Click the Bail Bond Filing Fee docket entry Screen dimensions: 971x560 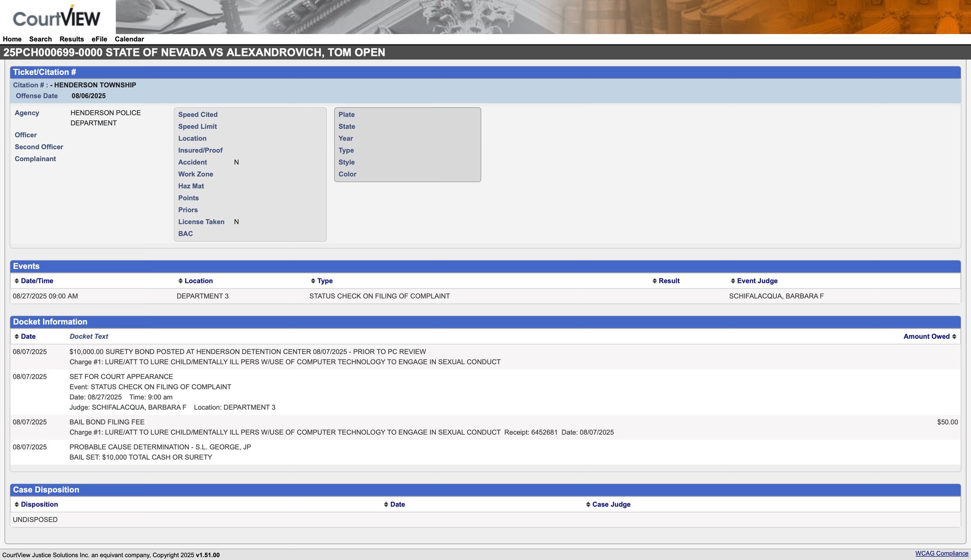(107, 422)
